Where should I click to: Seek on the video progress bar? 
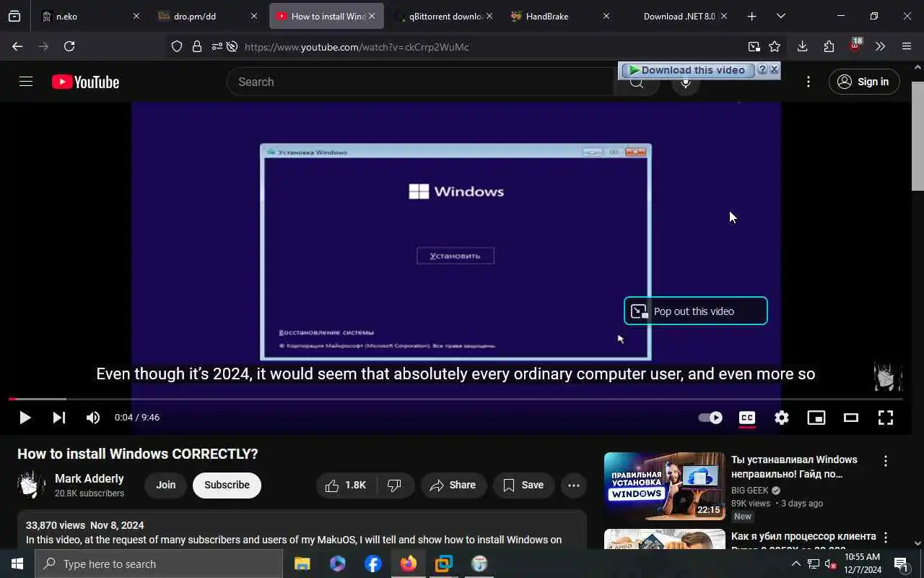(456, 399)
